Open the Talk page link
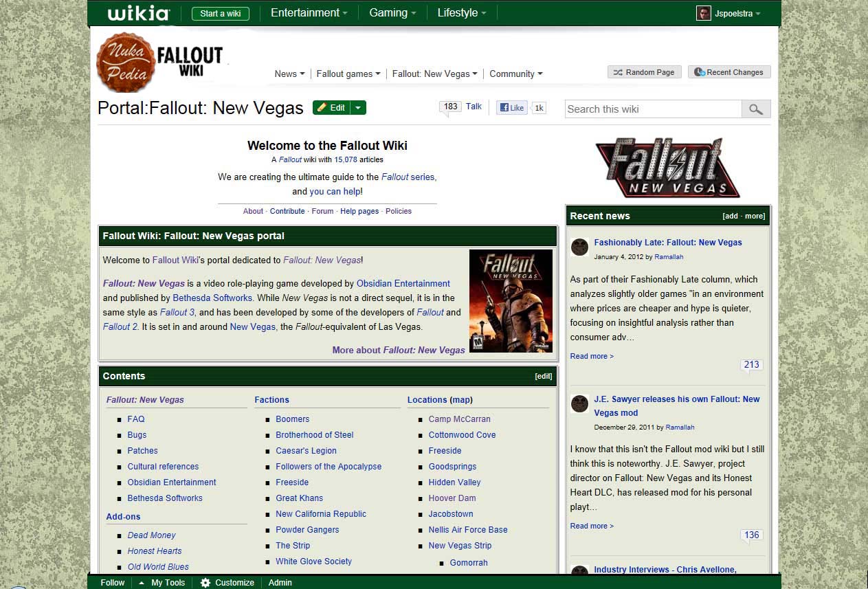The width and height of the screenshot is (868, 589). 474,107
